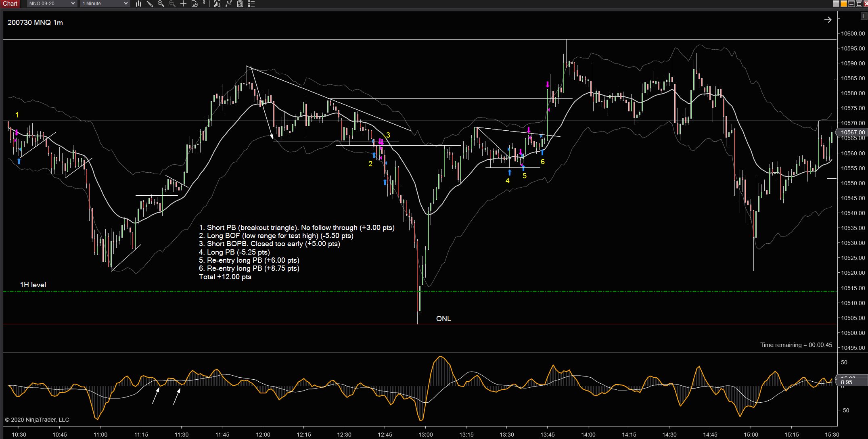The width and height of the screenshot is (868, 439).
Task: Click the 10495.00 price axis label
Action: click(x=853, y=348)
